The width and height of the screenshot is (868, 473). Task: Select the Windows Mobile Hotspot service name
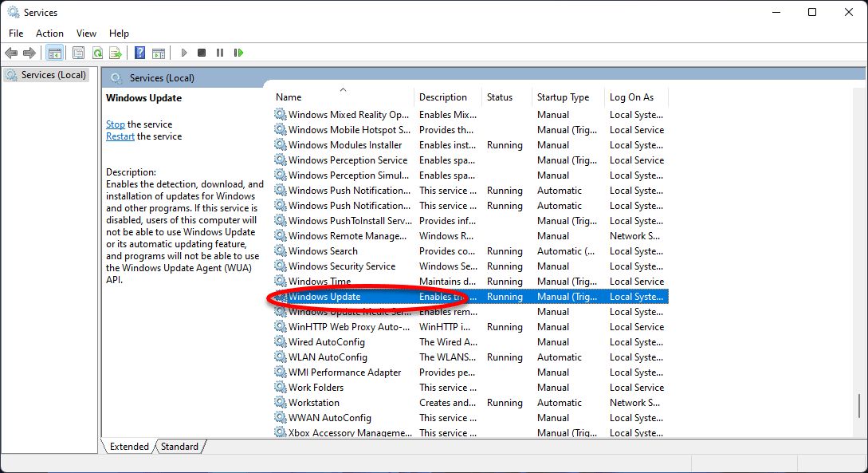click(x=349, y=129)
